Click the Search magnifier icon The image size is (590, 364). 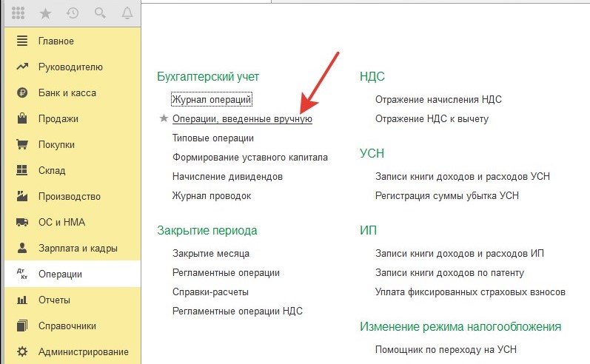[x=99, y=13]
